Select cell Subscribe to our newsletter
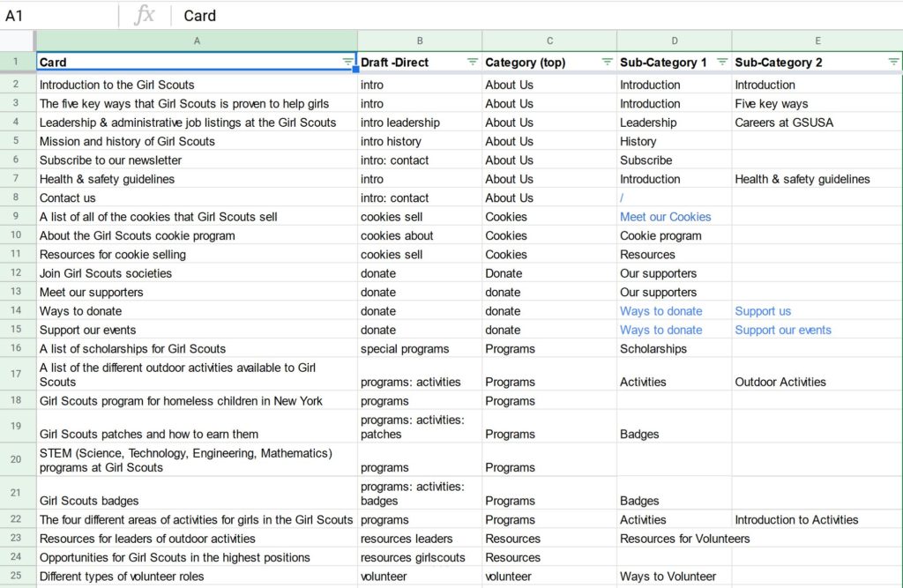 pyautogui.click(x=197, y=160)
